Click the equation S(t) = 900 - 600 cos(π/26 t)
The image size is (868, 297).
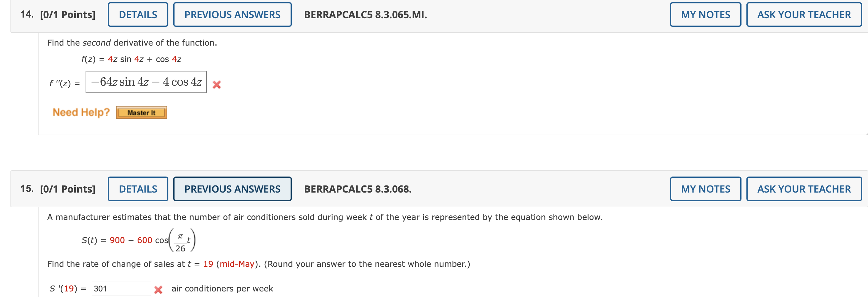(138, 240)
